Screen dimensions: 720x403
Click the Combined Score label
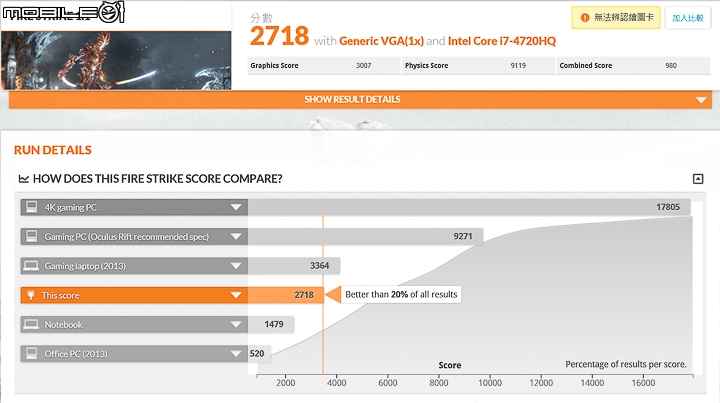[585, 66]
